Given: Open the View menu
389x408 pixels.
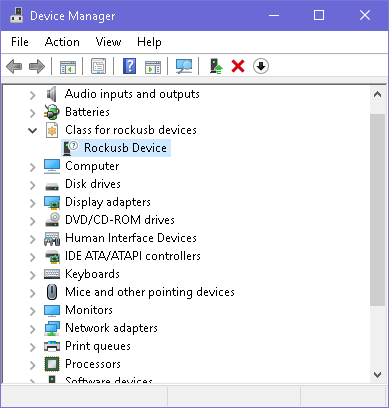Looking at the screenshot, I should (108, 42).
